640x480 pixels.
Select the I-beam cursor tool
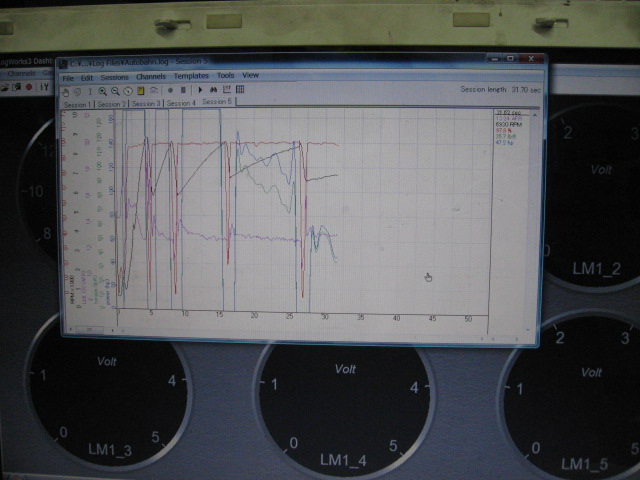tap(90, 91)
